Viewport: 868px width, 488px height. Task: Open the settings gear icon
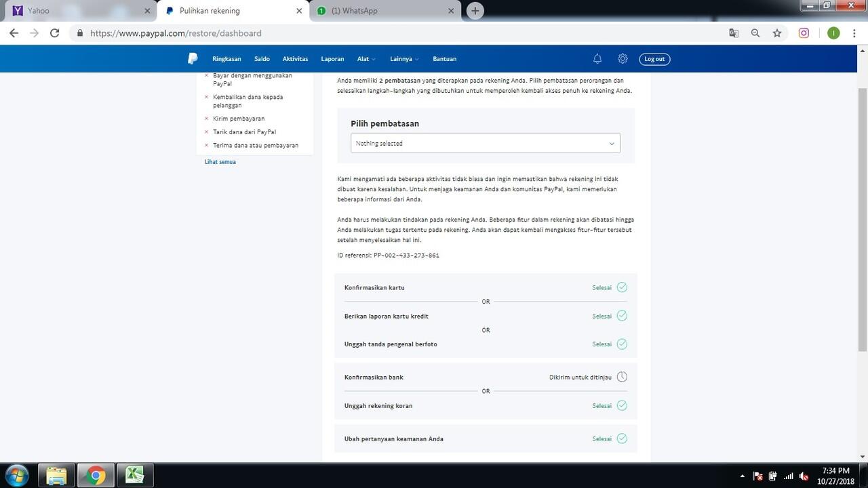click(623, 59)
